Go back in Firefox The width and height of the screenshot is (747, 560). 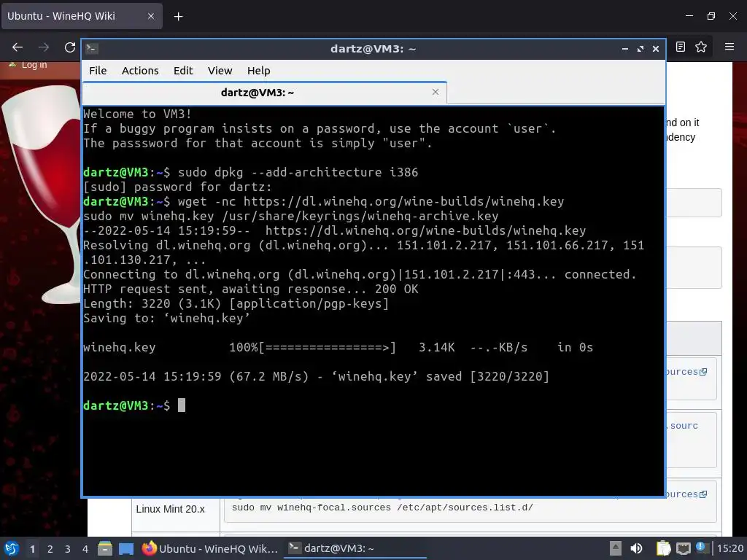(x=18, y=47)
